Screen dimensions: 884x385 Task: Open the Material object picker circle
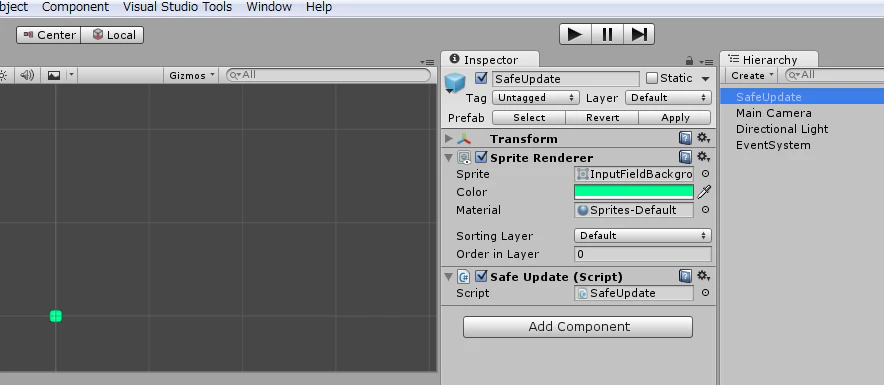pos(705,210)
